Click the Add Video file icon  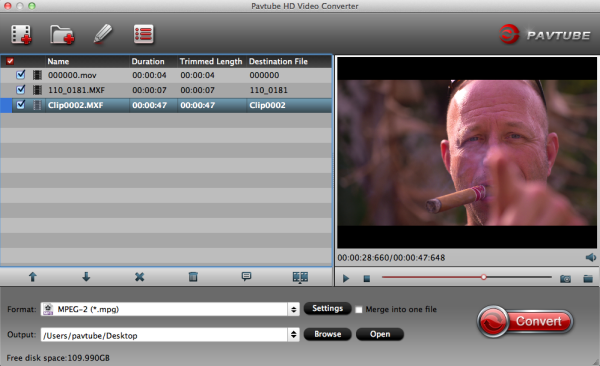click(x=21, y=34)
